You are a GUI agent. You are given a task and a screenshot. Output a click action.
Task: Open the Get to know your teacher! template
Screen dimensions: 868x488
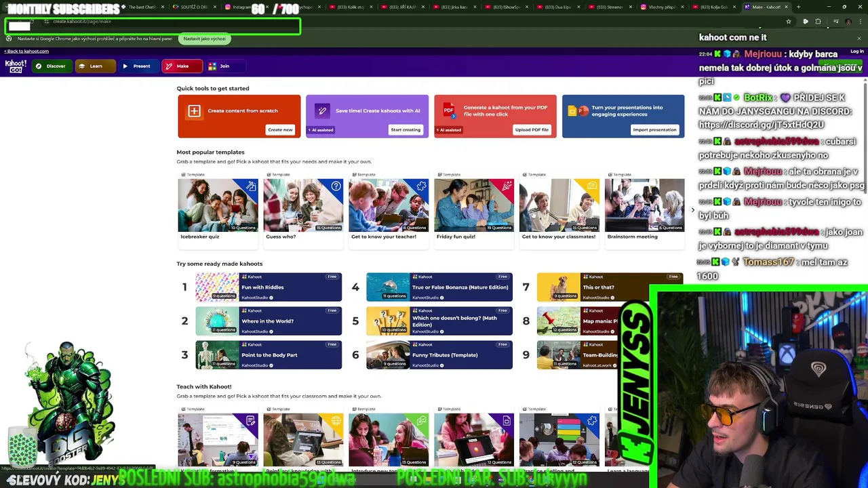(389, 209)
